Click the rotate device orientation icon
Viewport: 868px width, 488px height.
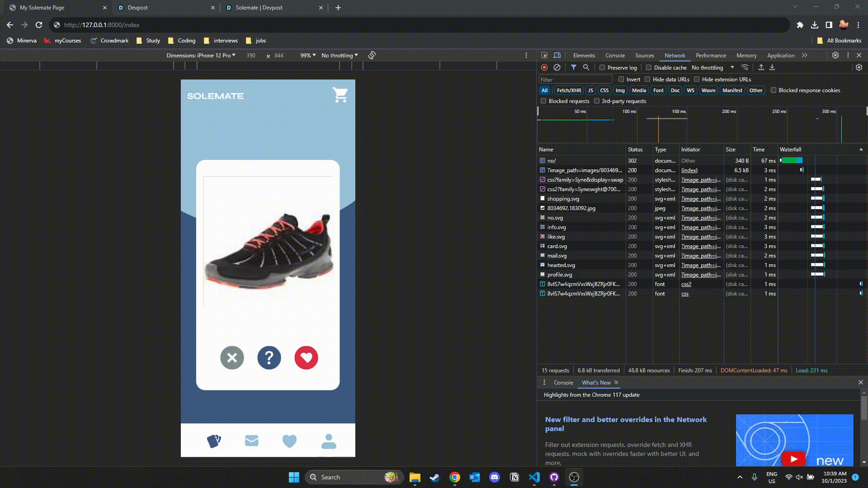372,55
